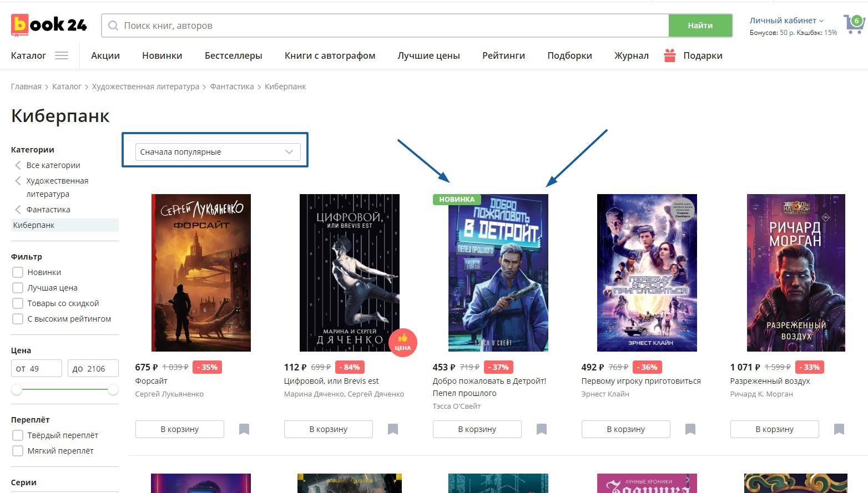Tick the Новинки filter checkbox
The height and width of the screenshot is (493, 868).
click(x=18, y=272)
